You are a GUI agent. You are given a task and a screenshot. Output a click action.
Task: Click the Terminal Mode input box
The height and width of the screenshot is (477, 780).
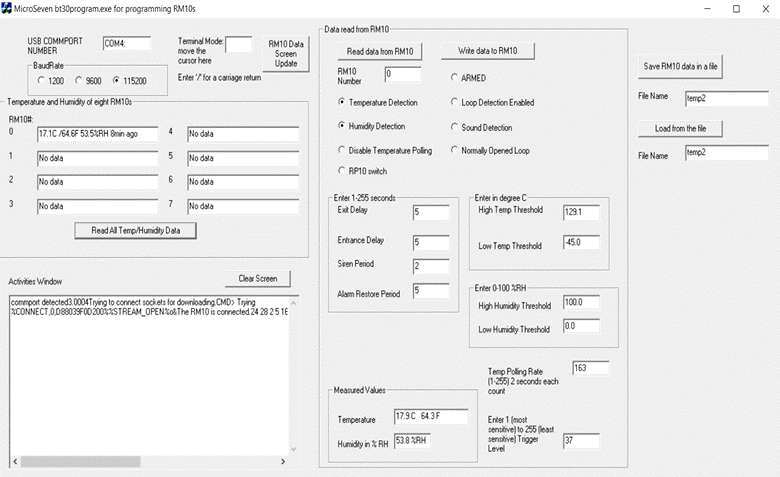click(239, 44)
